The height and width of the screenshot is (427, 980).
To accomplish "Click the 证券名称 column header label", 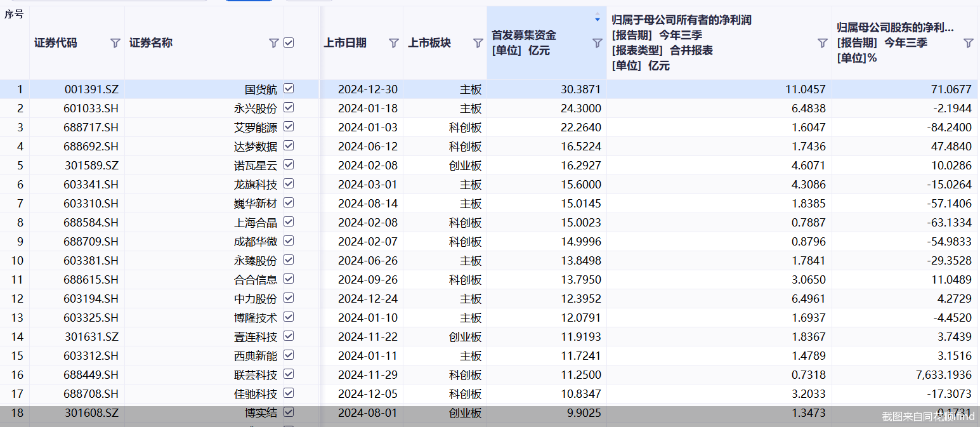I will pyautogui.click(x=151, y=43).
